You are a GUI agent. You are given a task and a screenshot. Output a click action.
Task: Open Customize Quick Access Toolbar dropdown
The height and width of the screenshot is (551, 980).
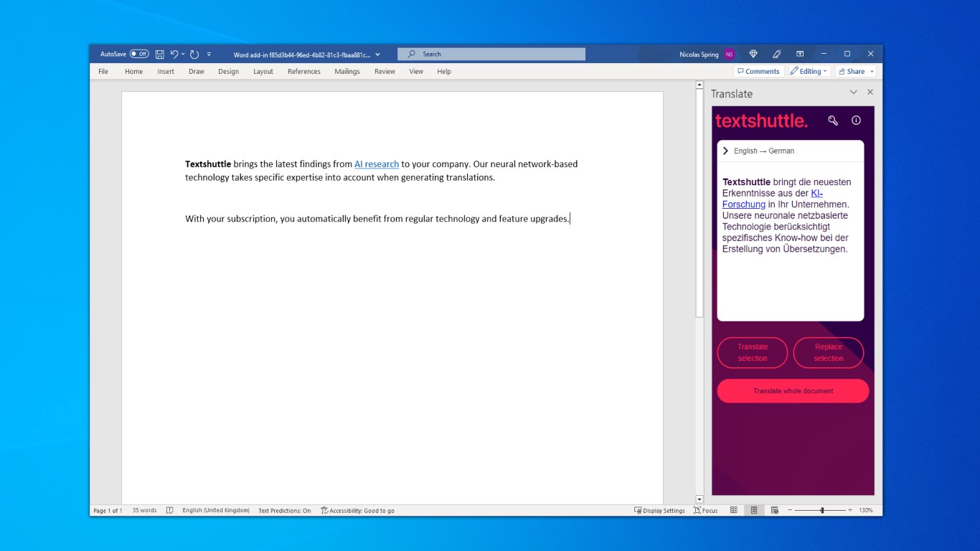click(209, 54)
